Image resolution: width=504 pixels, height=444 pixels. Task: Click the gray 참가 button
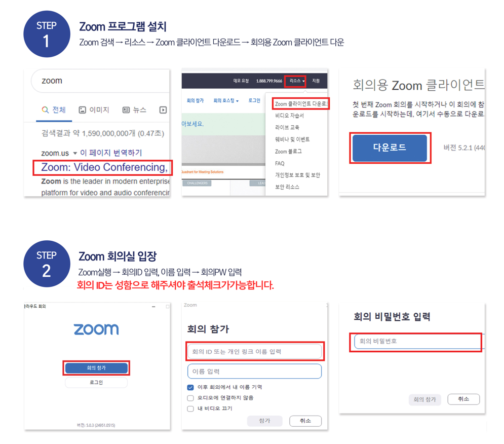[x=264, y=421]
